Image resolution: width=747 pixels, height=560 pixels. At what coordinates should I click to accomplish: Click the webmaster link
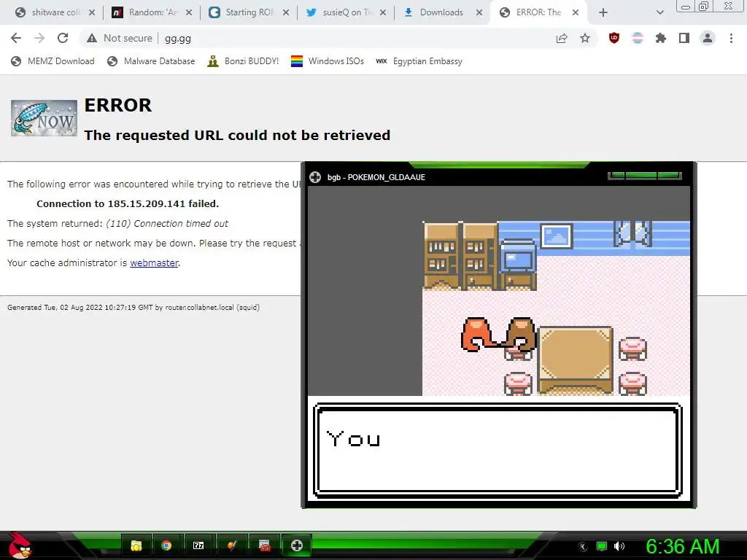tap(154, 262)
